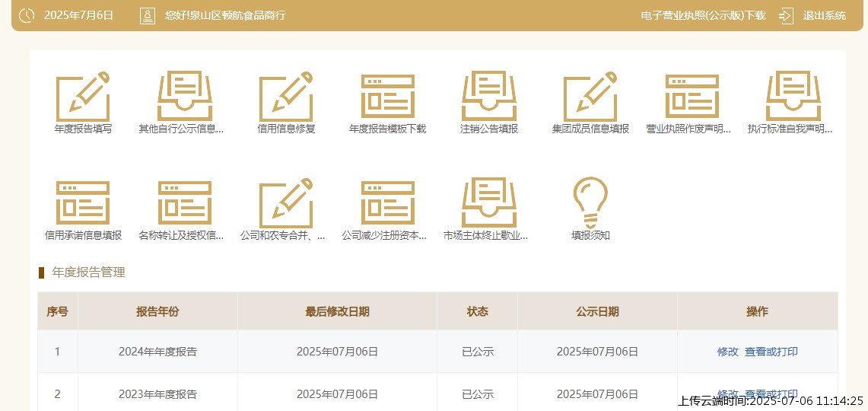The height and width of the screenshot is (411, 868).
Task: Click the 年度报告管理 section heading
Action: pyautogui.click(x=88, y=272)
